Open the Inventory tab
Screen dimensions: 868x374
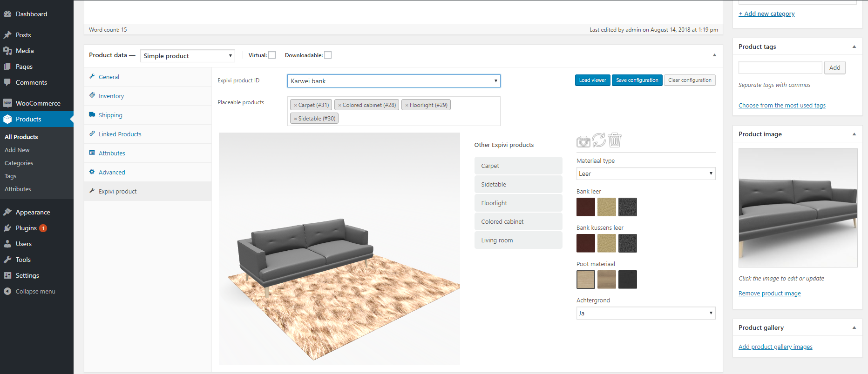(x=148, y=96)
